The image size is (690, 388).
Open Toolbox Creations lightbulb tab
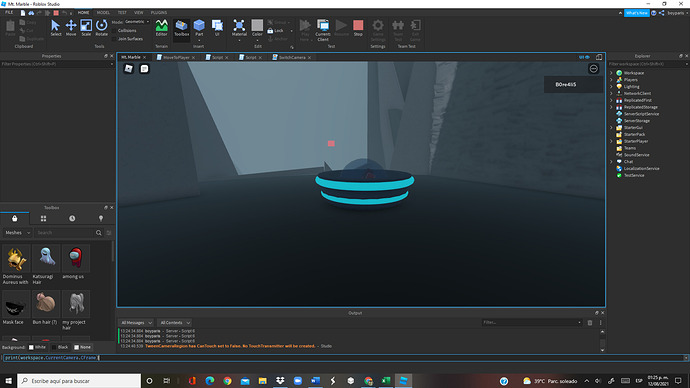point(101,218)
